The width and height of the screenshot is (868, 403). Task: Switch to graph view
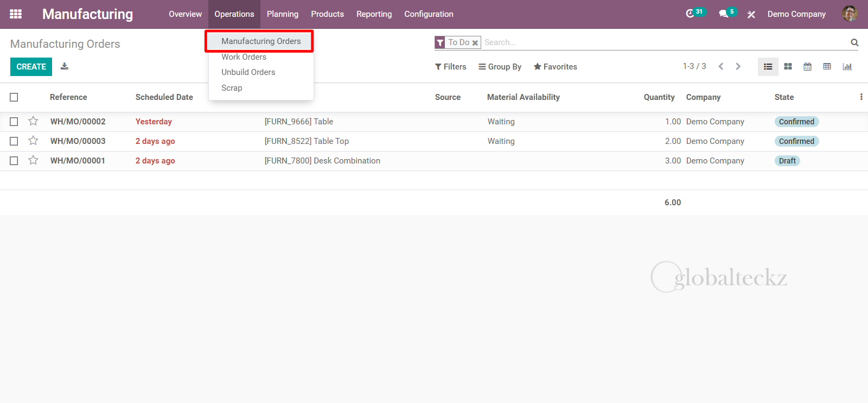(847, 67)
